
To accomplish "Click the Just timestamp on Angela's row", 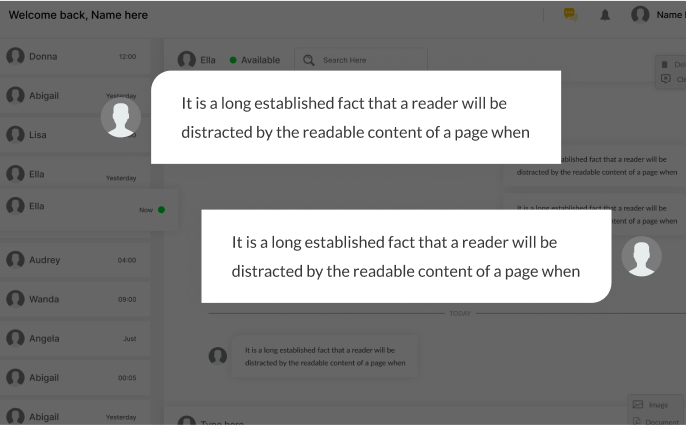I will (130, 339).
